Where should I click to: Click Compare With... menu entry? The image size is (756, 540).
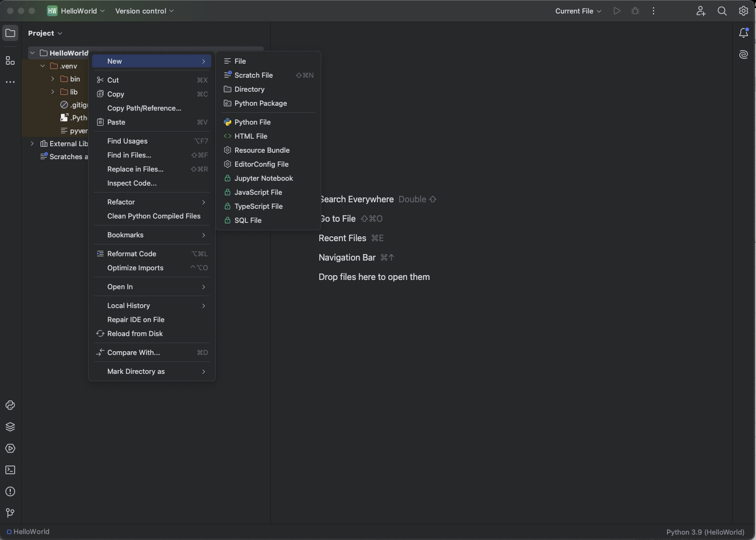point(152,352)
